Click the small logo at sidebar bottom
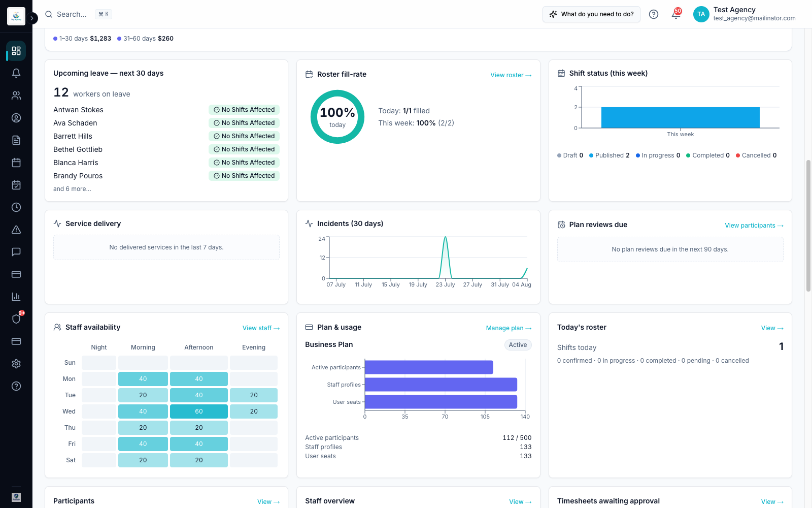This screenshot has width=812, height=508. coord(16,497)
